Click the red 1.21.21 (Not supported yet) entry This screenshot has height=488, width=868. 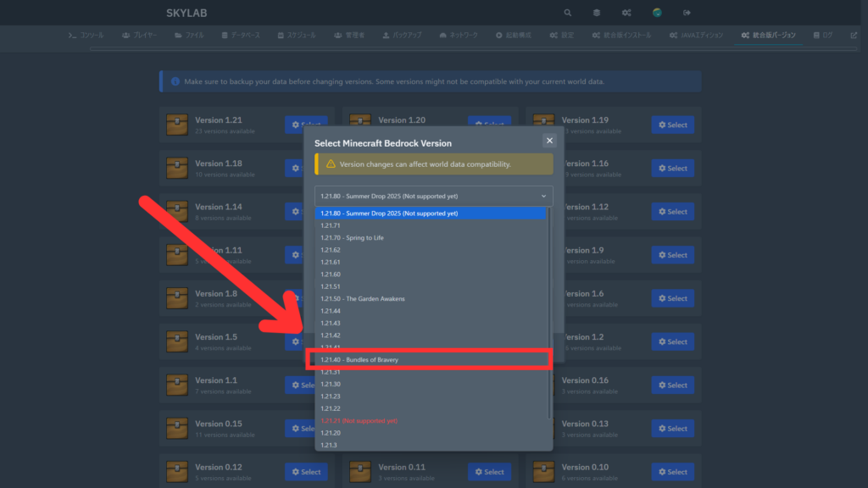[431, 420]
